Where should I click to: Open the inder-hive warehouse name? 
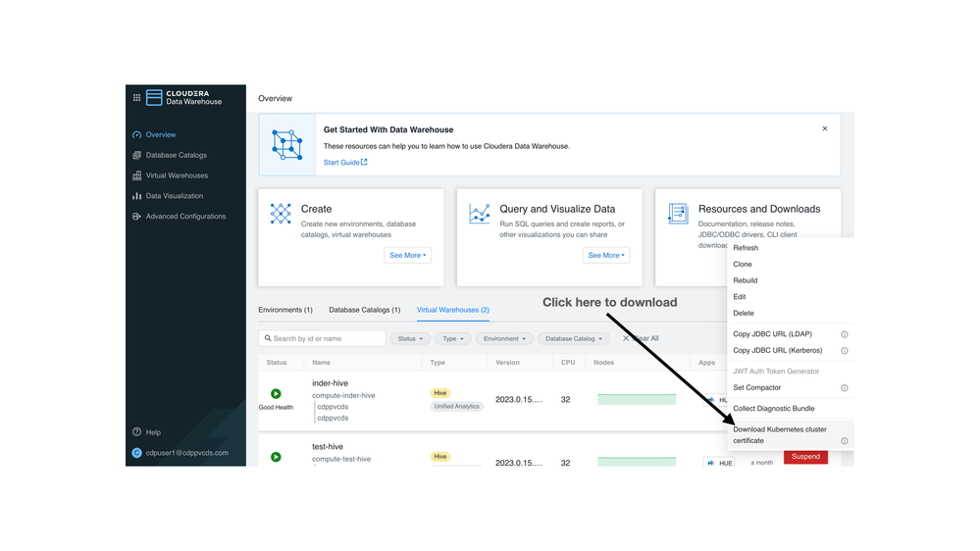tap(330, 383)
